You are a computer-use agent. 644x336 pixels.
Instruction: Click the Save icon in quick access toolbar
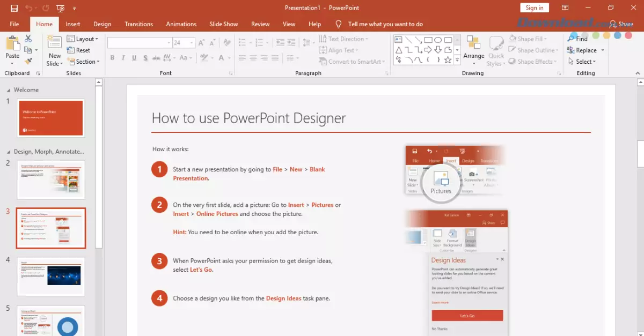tap(14, 8)
